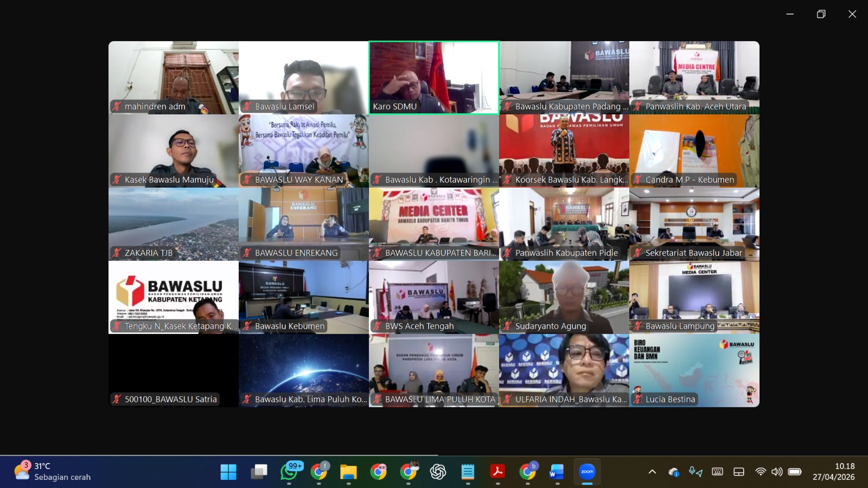Open WhatsApp from the taskbar
Image resolution: width=868 pixels, height=488 pixels.
click(289, 472)
